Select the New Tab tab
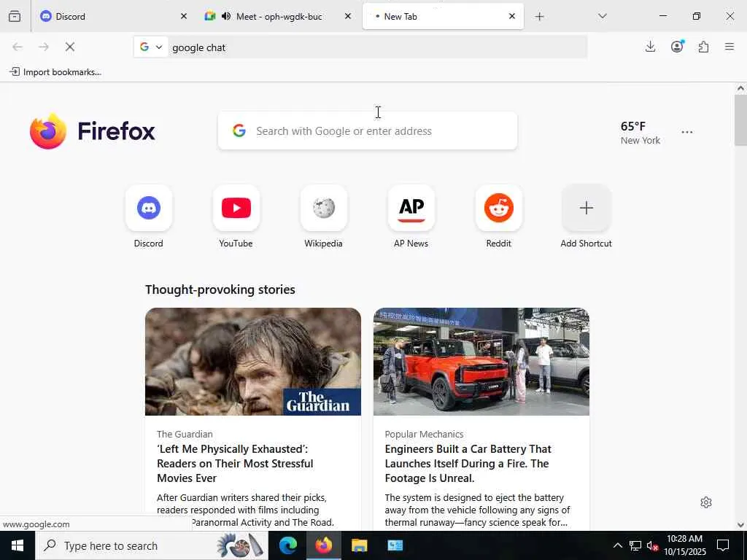The height and width of the screenshot is (560, 747). [443, 16]
